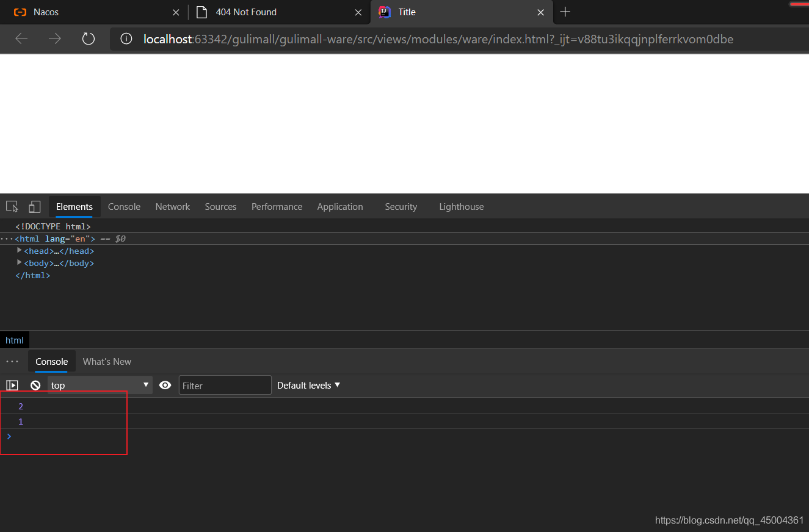Close the Nacos tab
The image size is (809, 532).
(176, 12)
